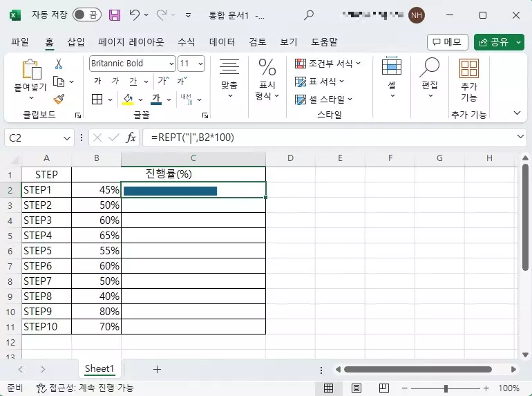Apply underline formatting
The image size is (532, 396).
(x=133, y=81)
